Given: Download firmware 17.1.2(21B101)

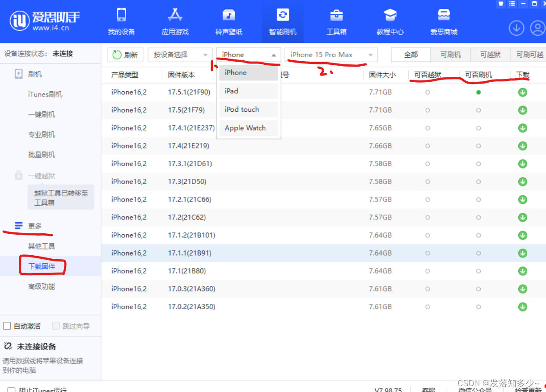Looking at the screenshot, I should [522, 235].
